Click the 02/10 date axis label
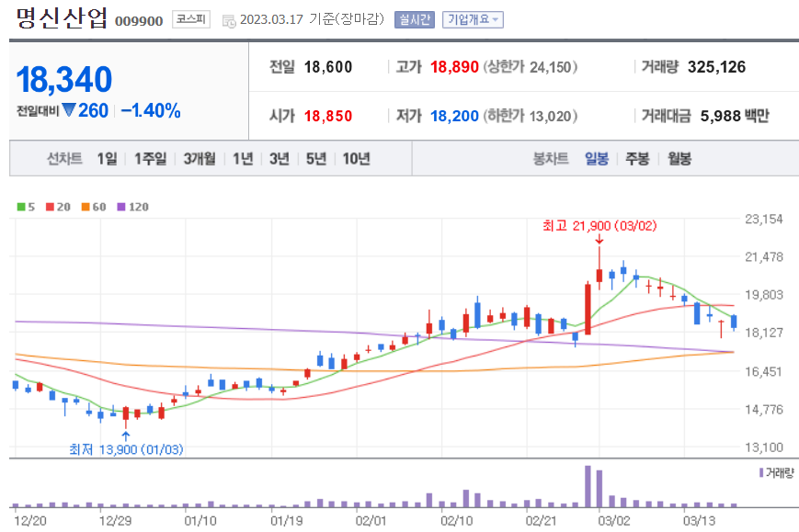799x532 pixels. click(x=456, y=521)
